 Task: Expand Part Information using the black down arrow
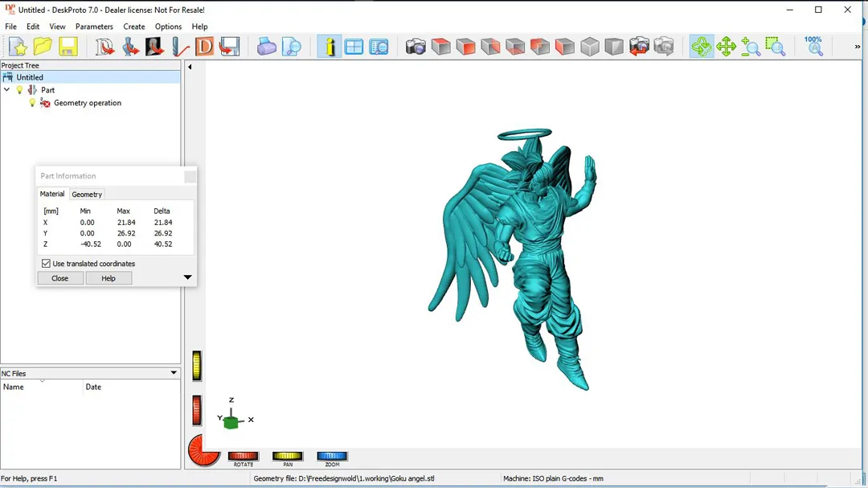187,277
